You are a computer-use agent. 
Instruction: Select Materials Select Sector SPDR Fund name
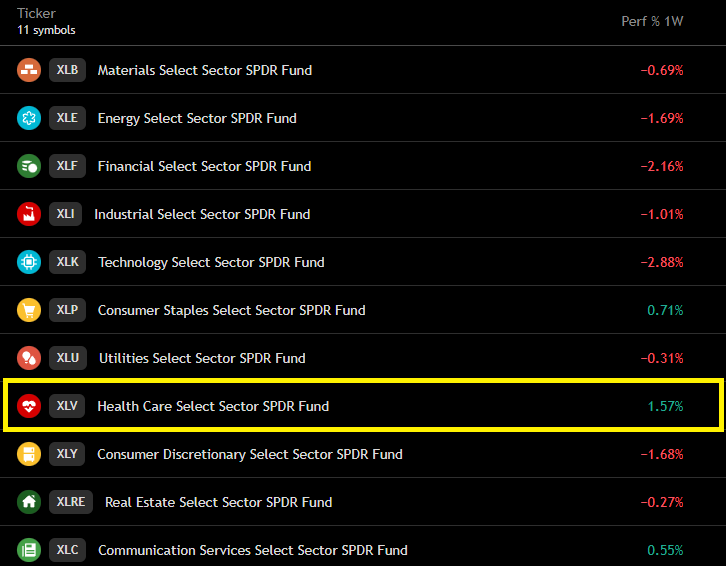205,70
